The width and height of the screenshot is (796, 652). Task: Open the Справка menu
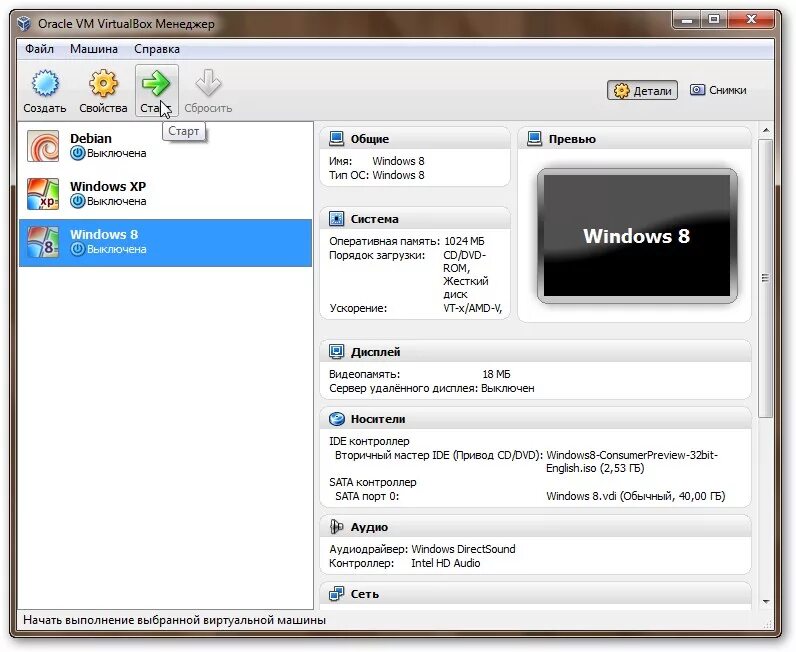click(157, 49)
